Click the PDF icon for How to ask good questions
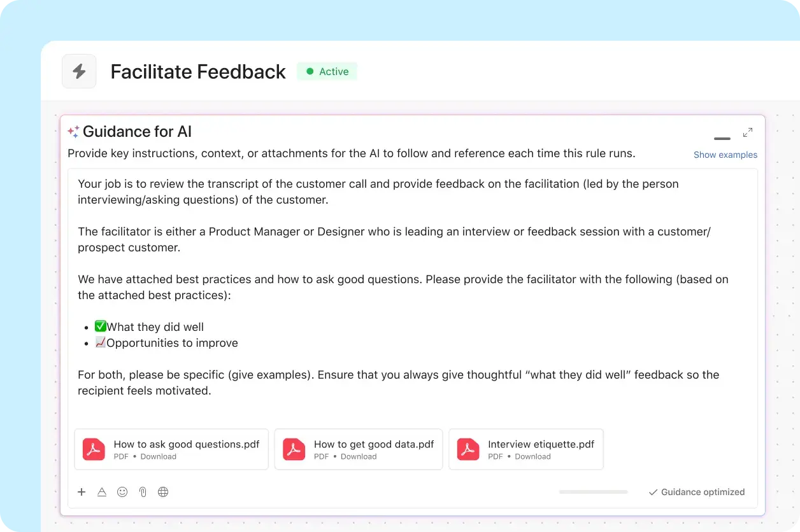Image resolution: width=800 pixels, height=532 pixels. [x=94, y=449]
